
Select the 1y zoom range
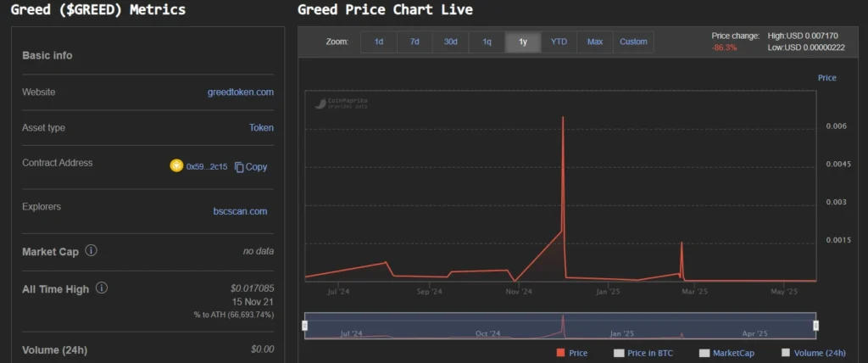(522, 42)
